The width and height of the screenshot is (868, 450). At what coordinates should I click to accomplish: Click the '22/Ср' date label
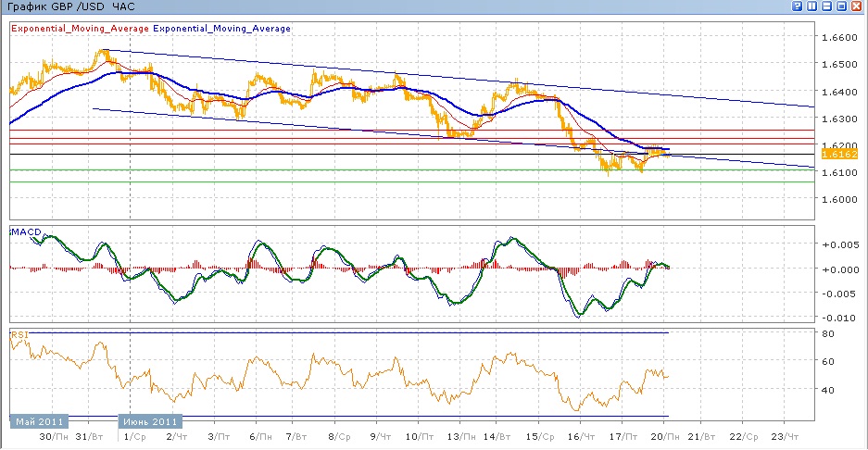pos(744,437)
